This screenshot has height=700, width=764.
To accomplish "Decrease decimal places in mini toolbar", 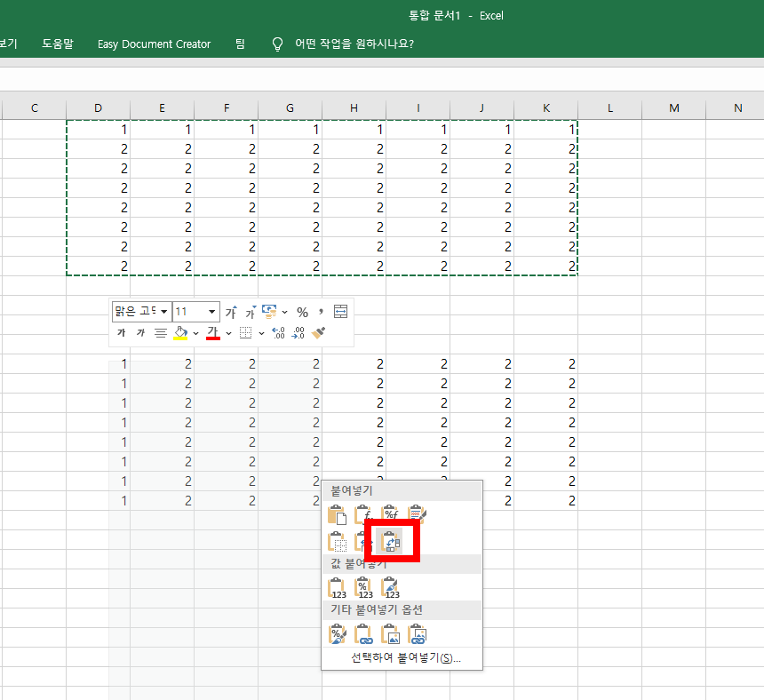I will pyautogui.click(x=298, y=333).
